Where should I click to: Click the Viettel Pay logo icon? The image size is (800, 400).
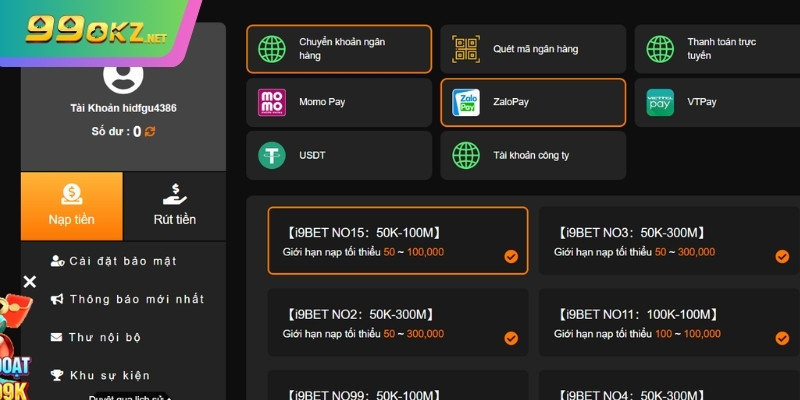660,102
